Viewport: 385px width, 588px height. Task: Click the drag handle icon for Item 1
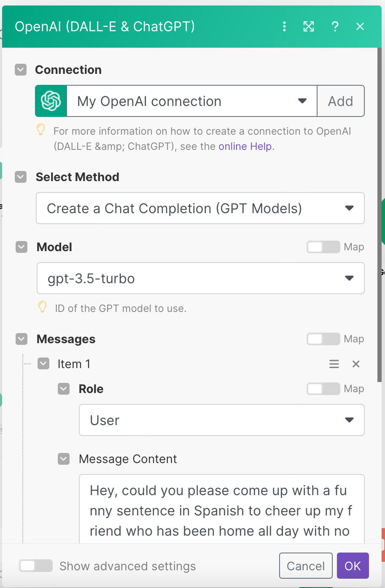(334, 364)
